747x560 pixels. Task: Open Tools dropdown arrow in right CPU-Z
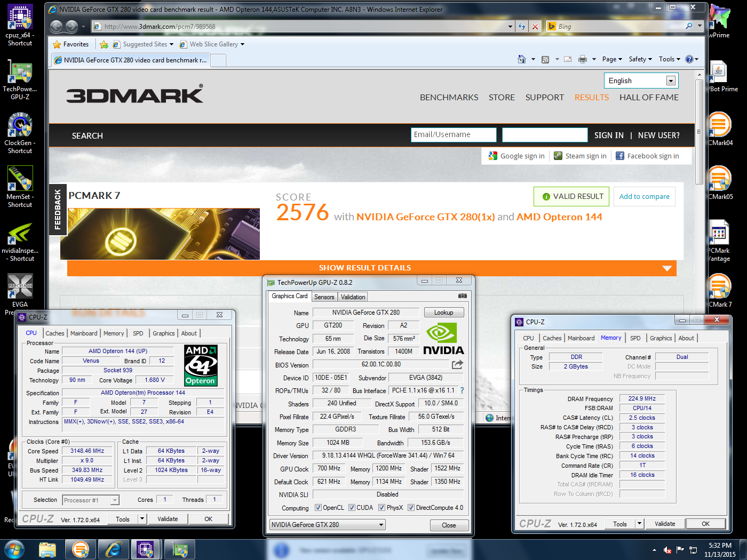[639, 524]
